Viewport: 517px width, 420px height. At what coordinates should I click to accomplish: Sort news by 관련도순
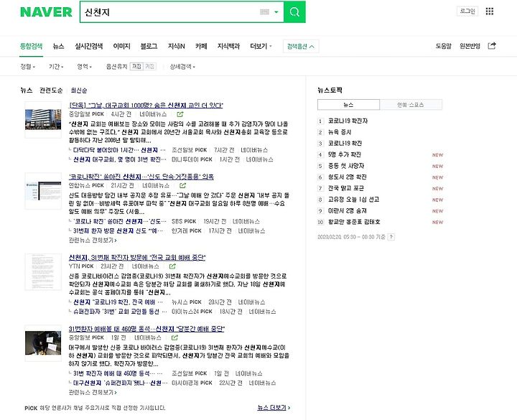[x=51, y=90]
